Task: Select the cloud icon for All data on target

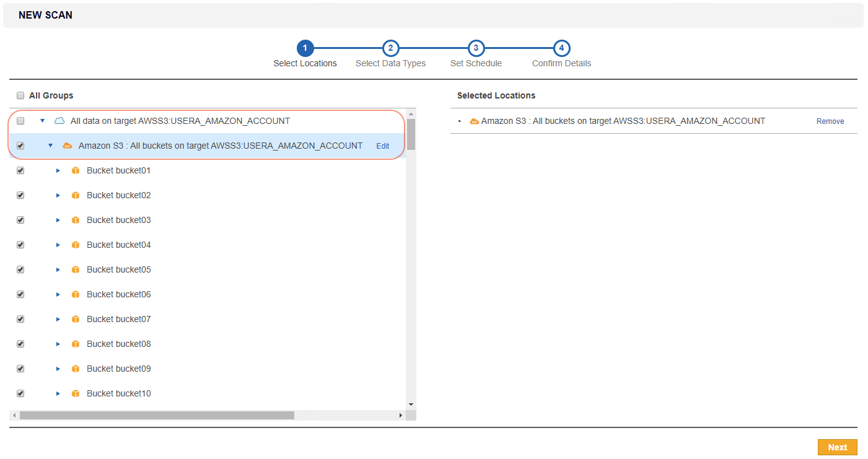Action: (59, 121)
